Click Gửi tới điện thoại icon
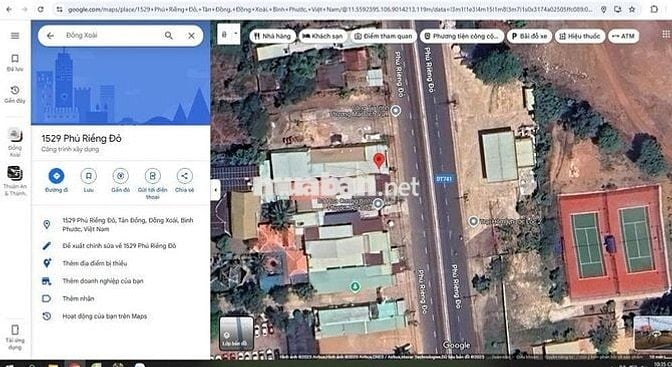The height and width of the screenshot is (367, 672). pyautogui.click(x=153, y=176)
